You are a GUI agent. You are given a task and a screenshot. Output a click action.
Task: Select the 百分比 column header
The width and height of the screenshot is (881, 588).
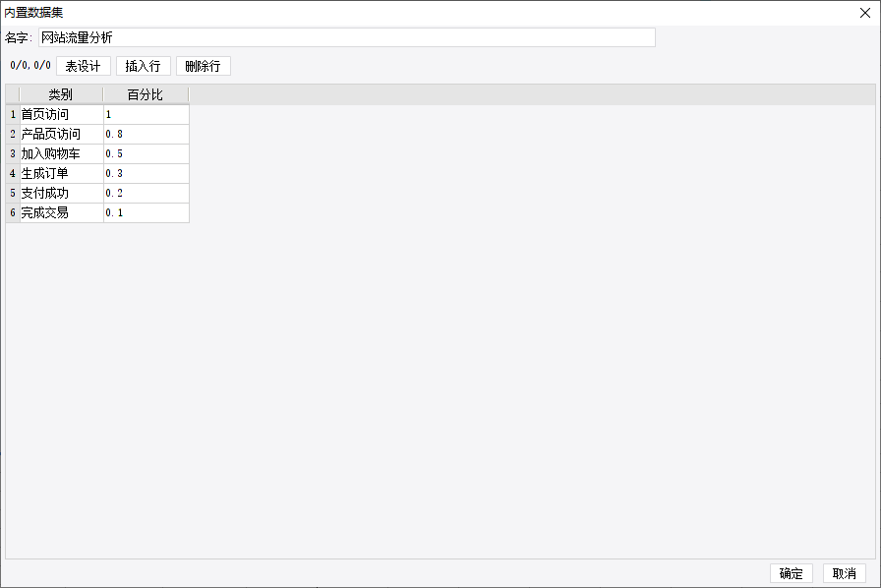point(146,94)
